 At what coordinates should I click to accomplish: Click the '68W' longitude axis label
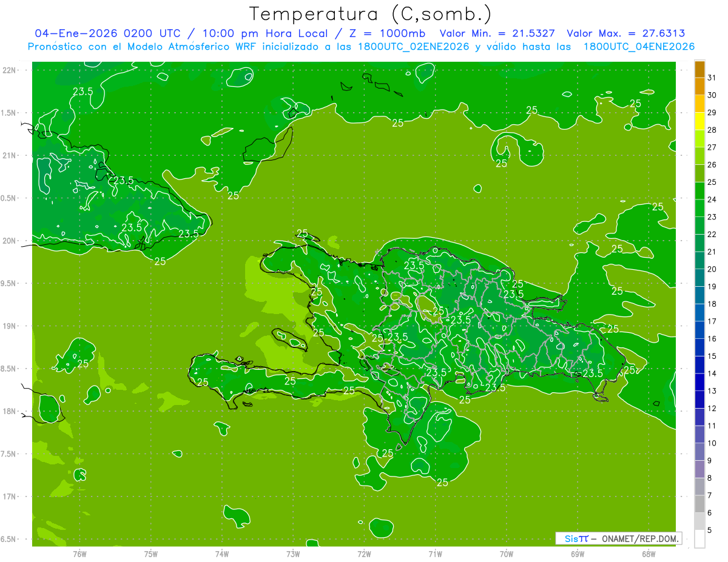pyautogui.click(x=649, y=554)
